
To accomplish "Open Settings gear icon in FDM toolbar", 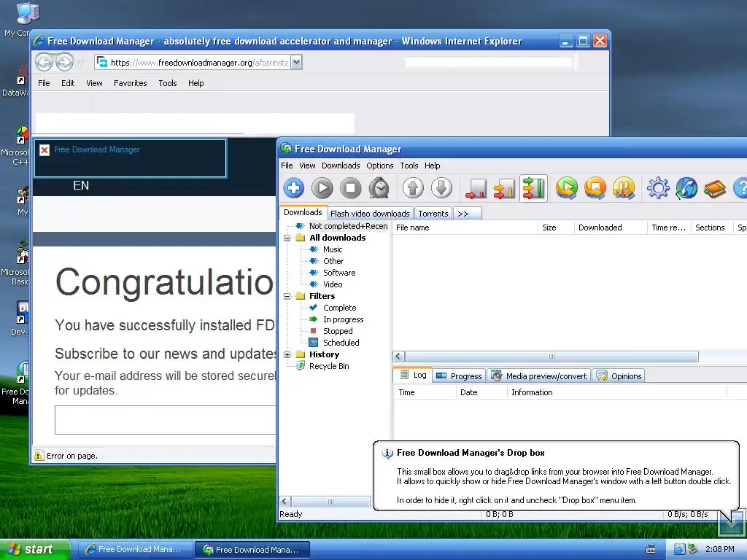I will (658, 188).
